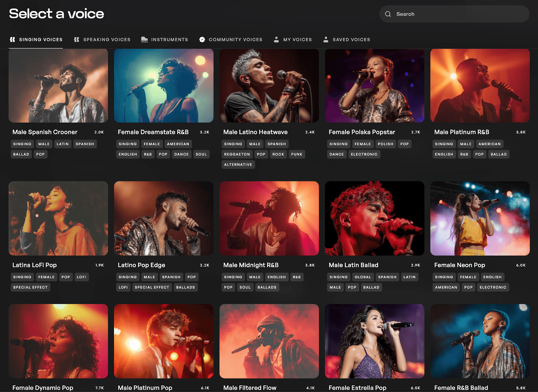This screenshot has height=392, width=538.
Task: Click the ALTERNATIVE tag under Male Latino Heatwave
Action: tap(238, 164)
